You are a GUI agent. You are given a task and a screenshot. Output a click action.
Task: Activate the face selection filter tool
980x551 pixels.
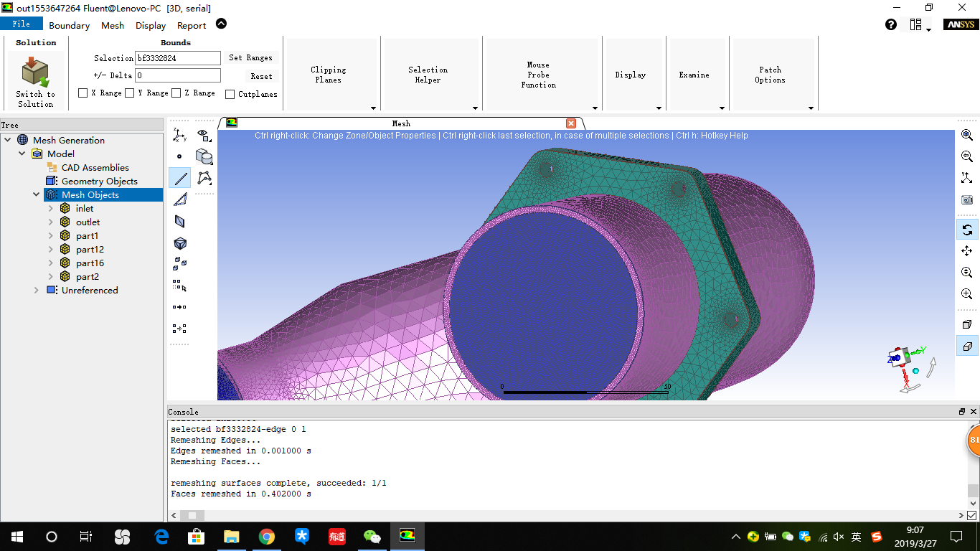180,199
